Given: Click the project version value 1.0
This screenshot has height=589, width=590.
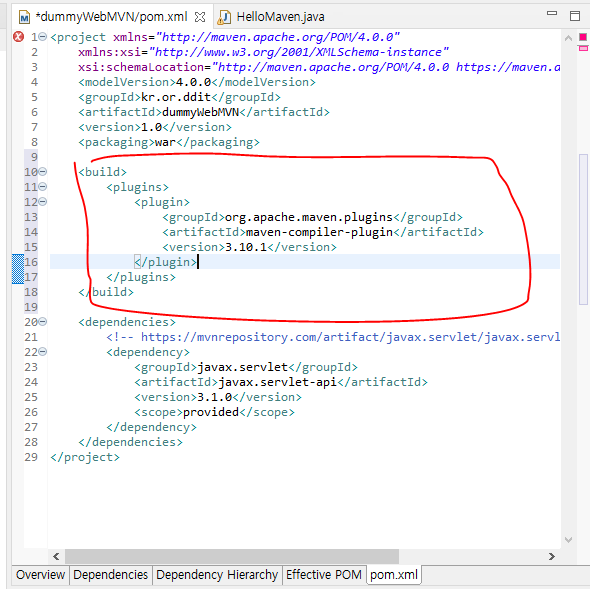Looking at the screenshot, I should pos(151,127).
